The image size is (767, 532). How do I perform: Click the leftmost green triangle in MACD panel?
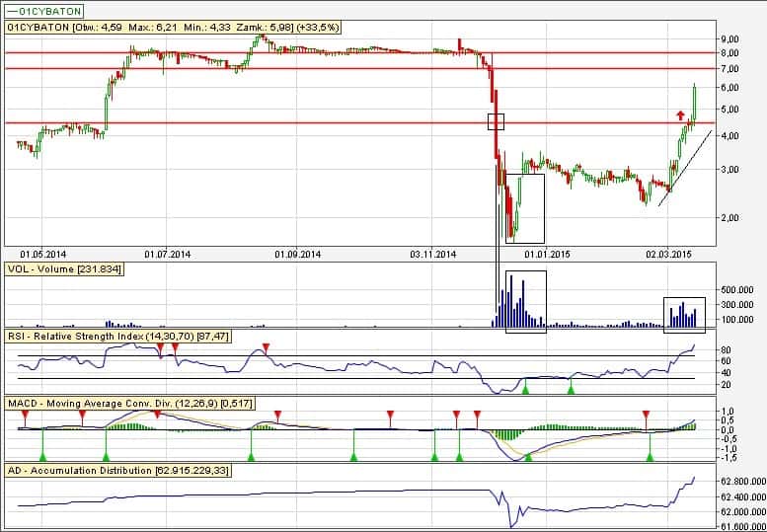pos(42,455)
